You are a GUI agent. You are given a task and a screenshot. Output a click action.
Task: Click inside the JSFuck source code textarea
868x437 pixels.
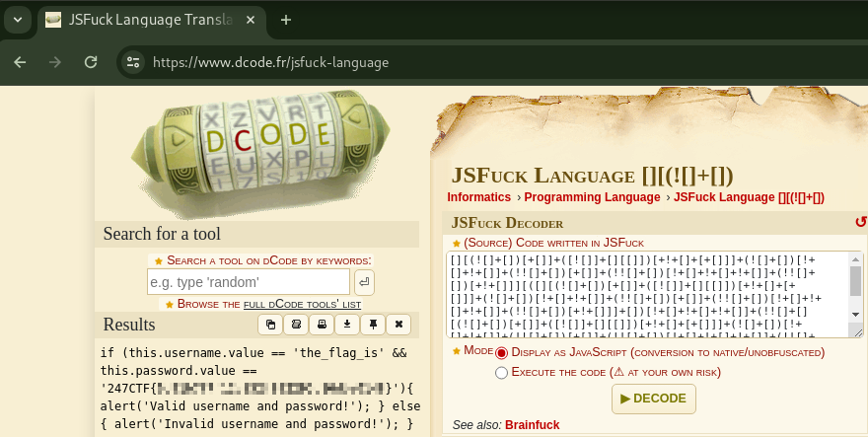click(648, 295)
